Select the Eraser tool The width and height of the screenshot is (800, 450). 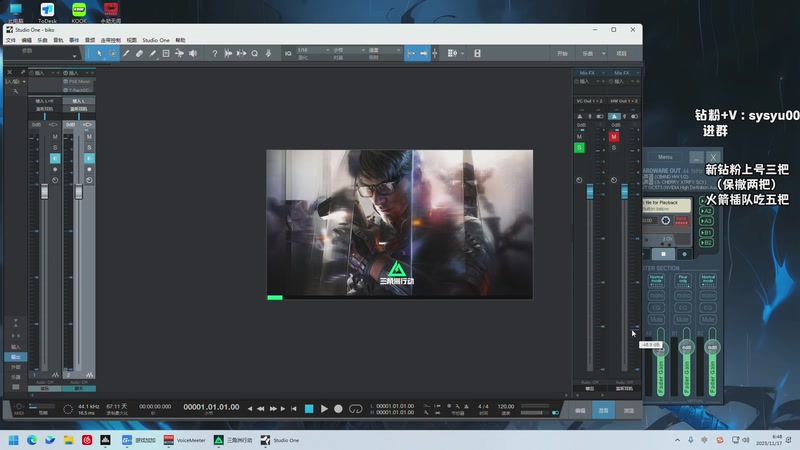[140, 53]
